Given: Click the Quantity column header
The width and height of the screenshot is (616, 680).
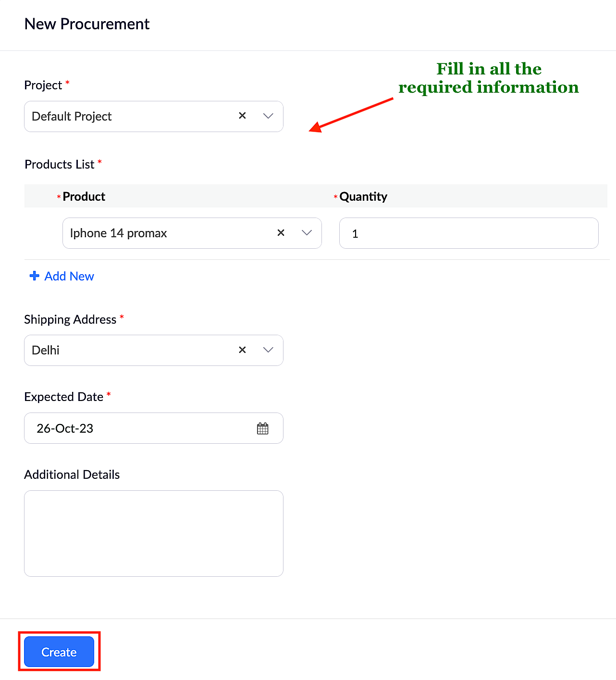Looking at the screenshot, I should 363,196.
